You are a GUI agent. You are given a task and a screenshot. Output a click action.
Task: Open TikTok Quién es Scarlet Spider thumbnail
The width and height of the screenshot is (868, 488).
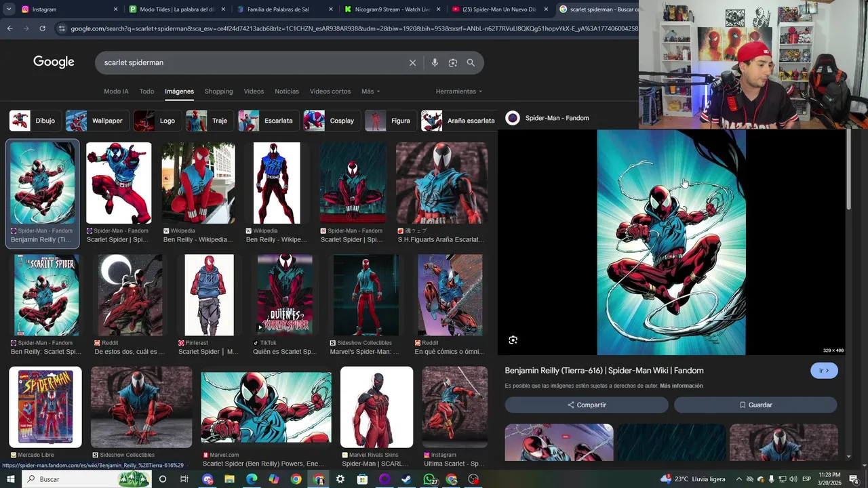pos(285,295)
